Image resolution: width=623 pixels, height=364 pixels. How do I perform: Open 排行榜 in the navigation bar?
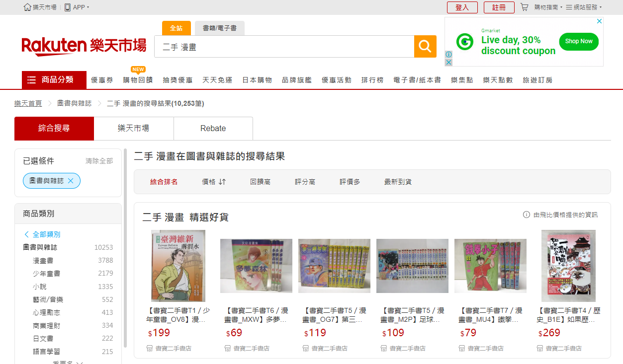(x=372, y=80)
